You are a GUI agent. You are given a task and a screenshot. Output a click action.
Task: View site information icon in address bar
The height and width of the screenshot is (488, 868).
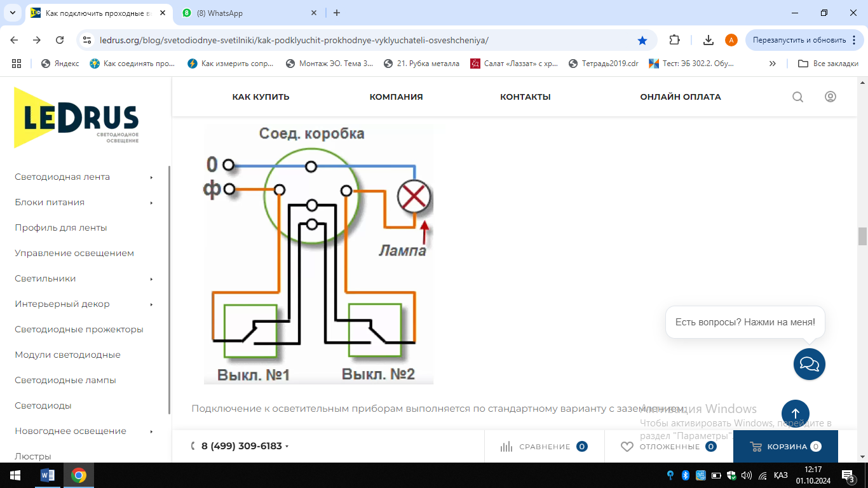[x=88, y=40]
